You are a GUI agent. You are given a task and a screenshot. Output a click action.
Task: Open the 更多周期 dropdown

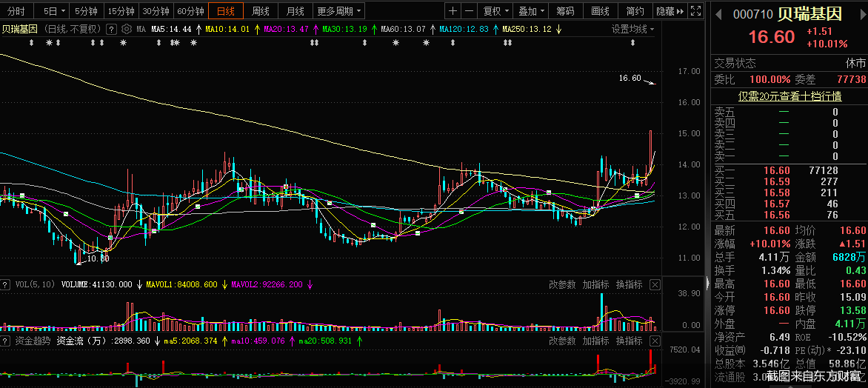[339, 10]
